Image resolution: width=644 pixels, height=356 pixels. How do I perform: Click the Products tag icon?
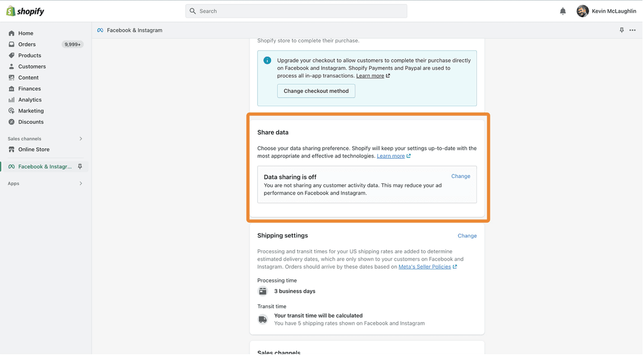pyautogui.click(x=12, y=55)
